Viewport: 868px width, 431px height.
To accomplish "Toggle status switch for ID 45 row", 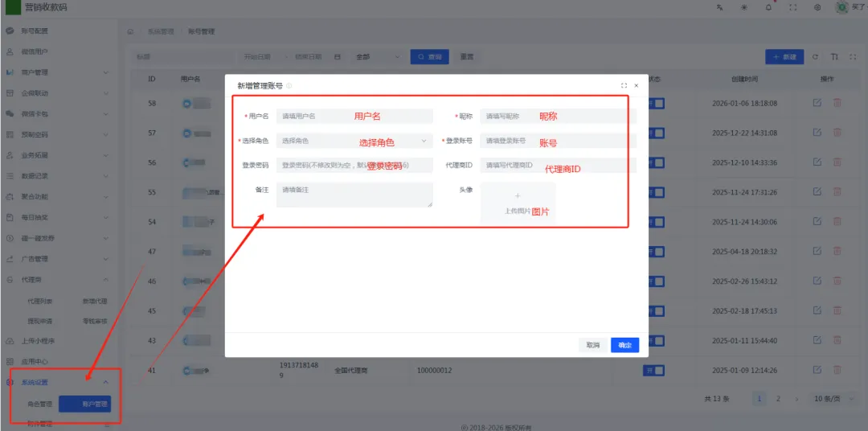I will click(657, 310).
